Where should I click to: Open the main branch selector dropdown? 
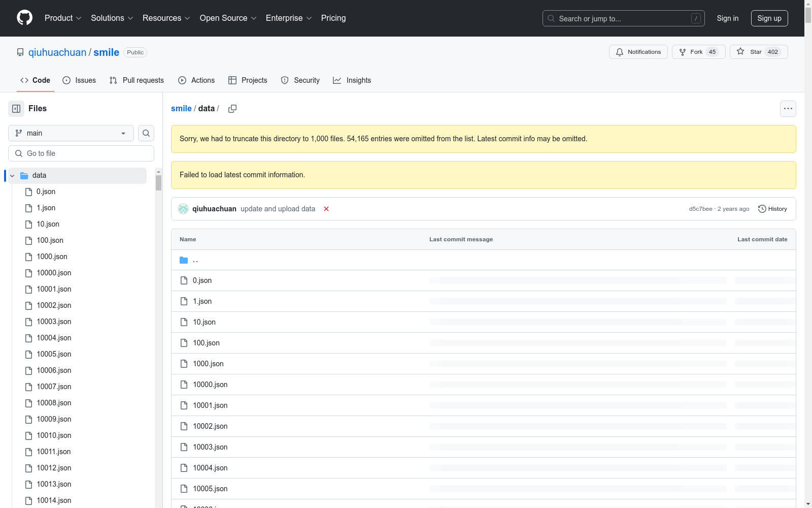(x=71, y=133)
